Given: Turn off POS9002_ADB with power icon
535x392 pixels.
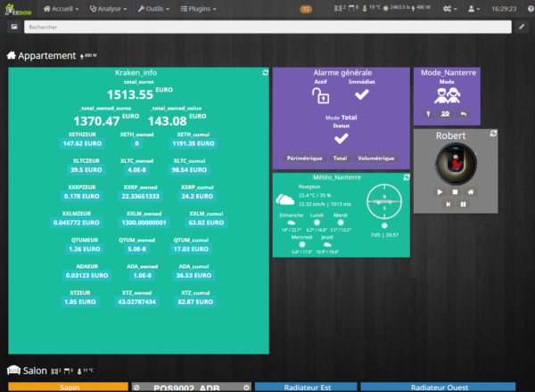Looking at the screenshot, I should tap(246, 388).
